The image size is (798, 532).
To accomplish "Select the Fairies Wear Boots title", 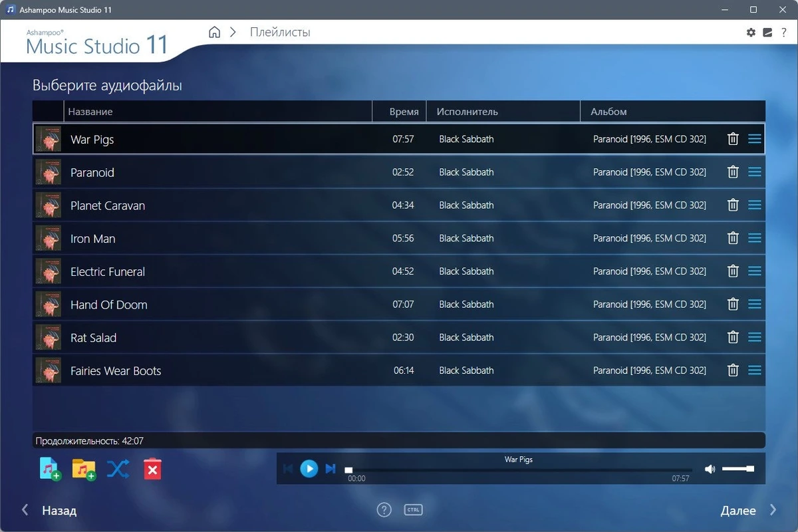I will point(116,371).
